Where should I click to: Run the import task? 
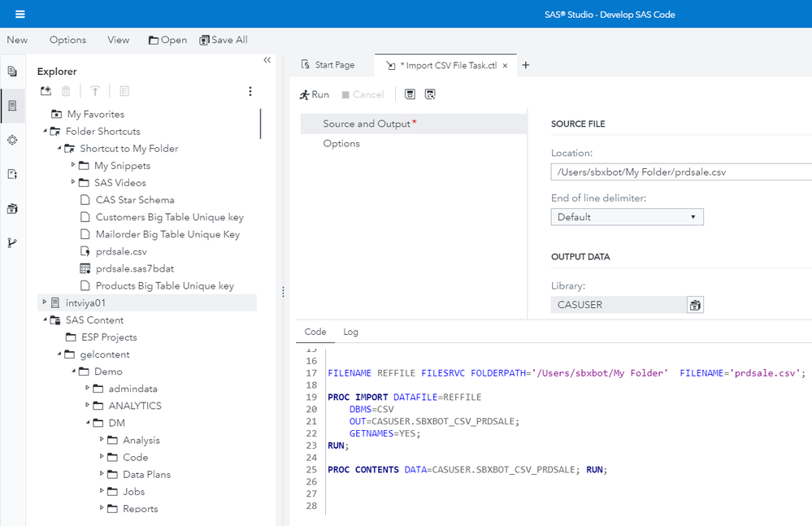(x=315, y=94)
